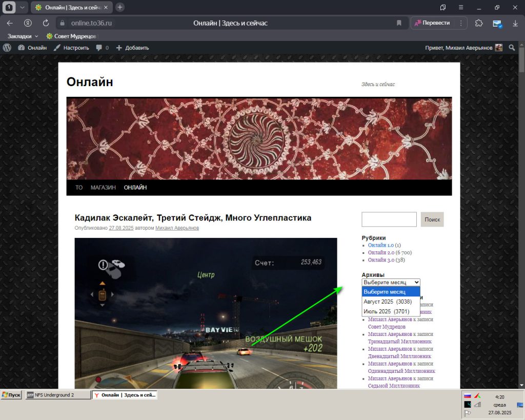Open Совет Мудрецов link in recent comments

[387, 327]
